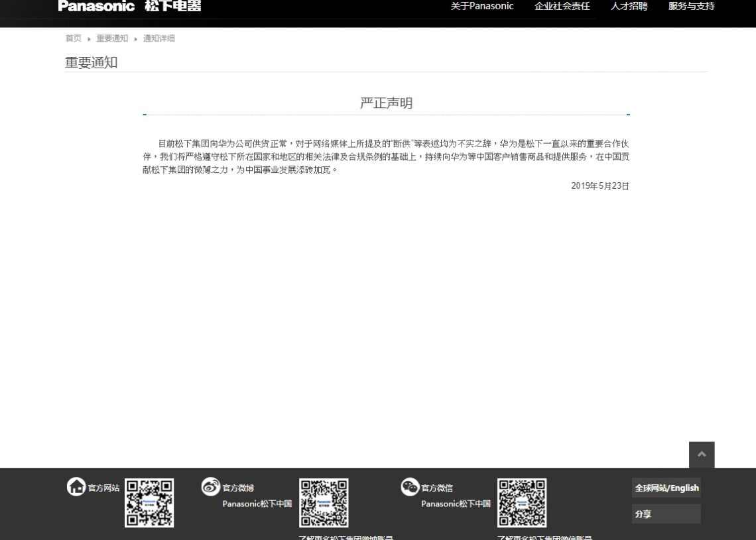This screenshot has width=756, height=540.
Task: Go to 重要通知 breadcrumb link
Action: 112,38
